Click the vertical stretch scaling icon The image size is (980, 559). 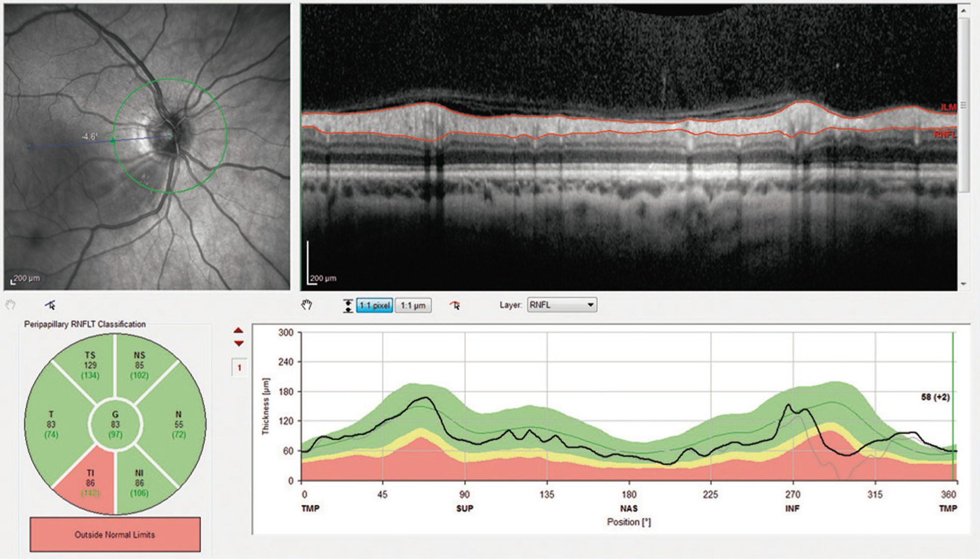pos(348,305)
